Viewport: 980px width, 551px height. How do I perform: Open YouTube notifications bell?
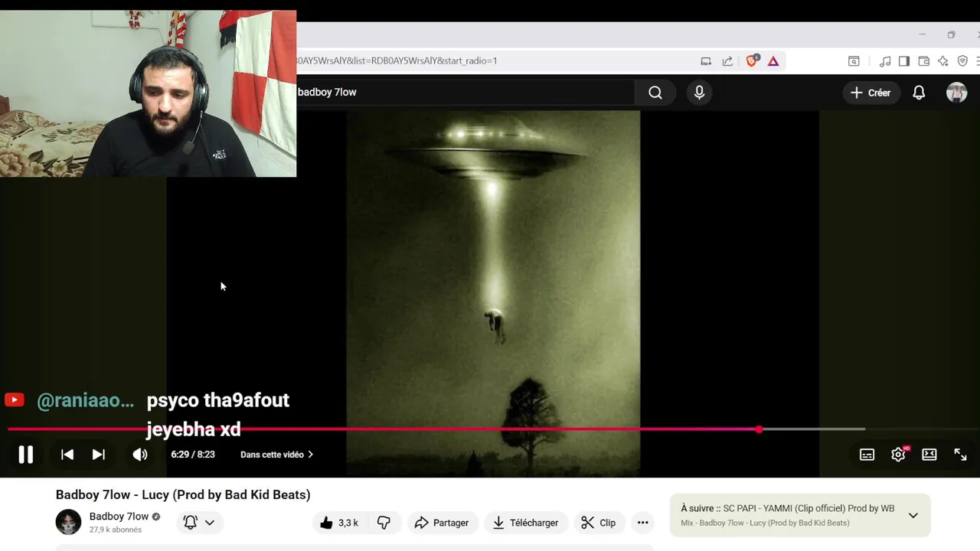pos(919,93)
